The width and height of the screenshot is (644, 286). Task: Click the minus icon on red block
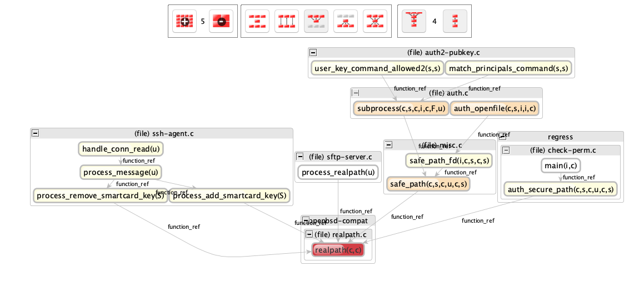[221, 21]
